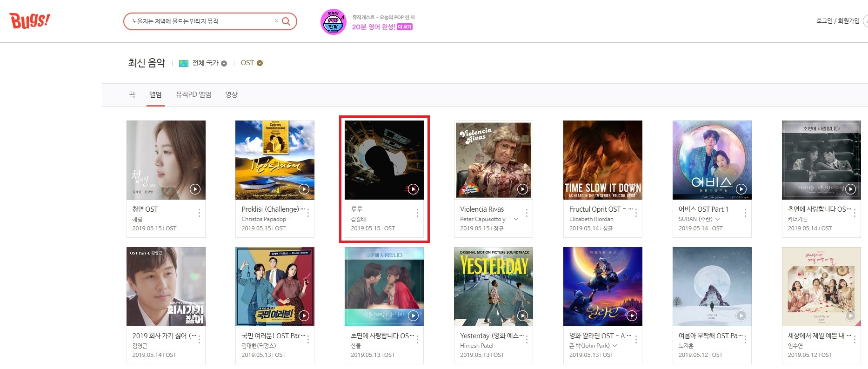Open more options for 영화 알라딘 OST
Screen dimensions: 868x369
636,339
